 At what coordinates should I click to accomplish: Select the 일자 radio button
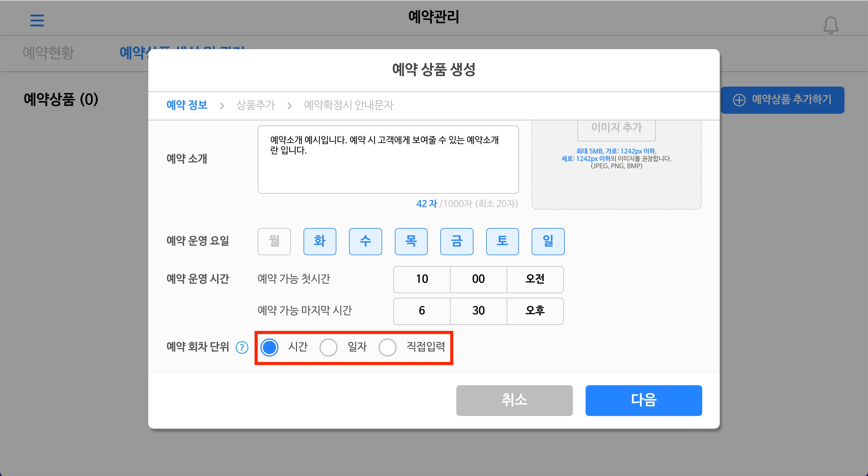click(329, 347)
